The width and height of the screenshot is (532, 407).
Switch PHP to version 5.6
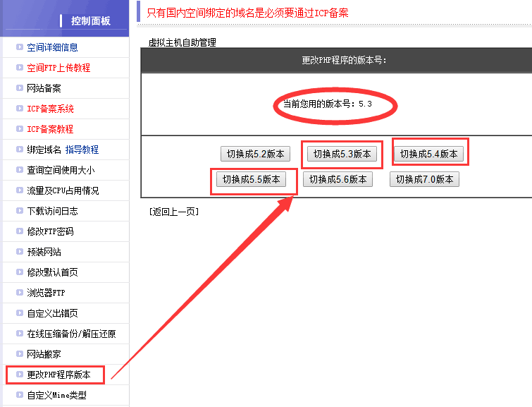(338, 179)
